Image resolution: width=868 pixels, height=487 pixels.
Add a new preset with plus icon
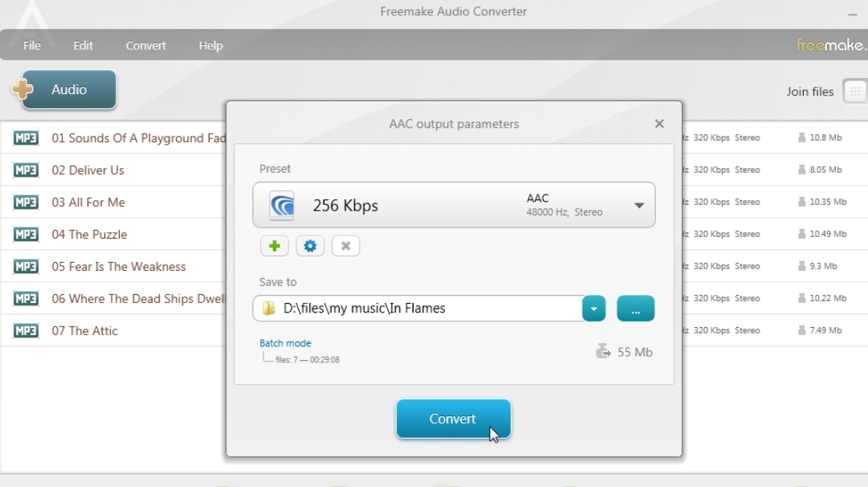275,246
